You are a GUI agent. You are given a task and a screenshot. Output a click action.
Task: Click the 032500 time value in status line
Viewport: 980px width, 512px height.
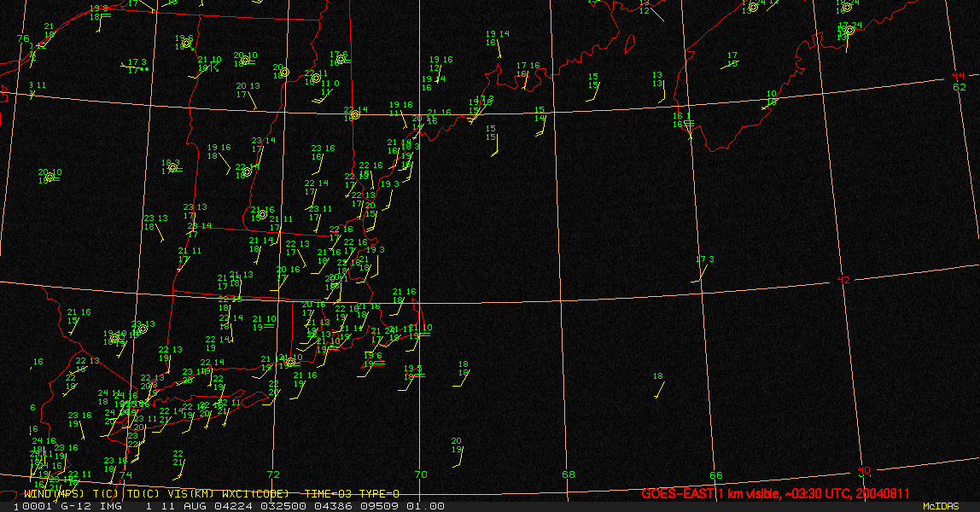coord(282,506)
